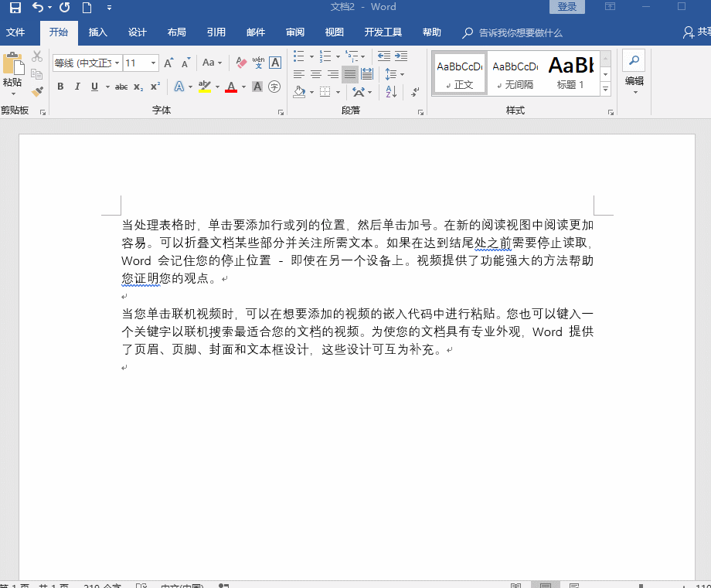Expand the line spacing dropdown
Screen dimensions: 711x588
[x=400, y=74]
